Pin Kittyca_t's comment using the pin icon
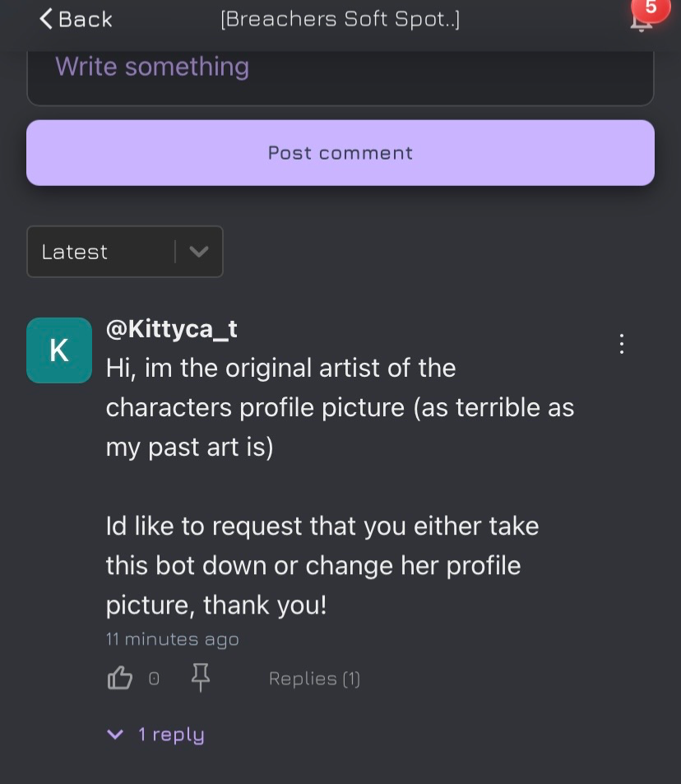 pyautogui.click(x=199, y=677)
